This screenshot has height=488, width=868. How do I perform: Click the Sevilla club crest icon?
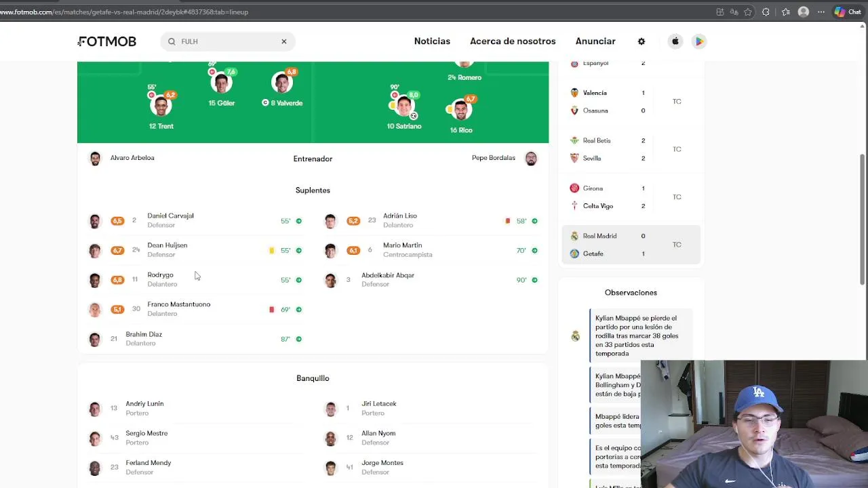tap(574, 158)
